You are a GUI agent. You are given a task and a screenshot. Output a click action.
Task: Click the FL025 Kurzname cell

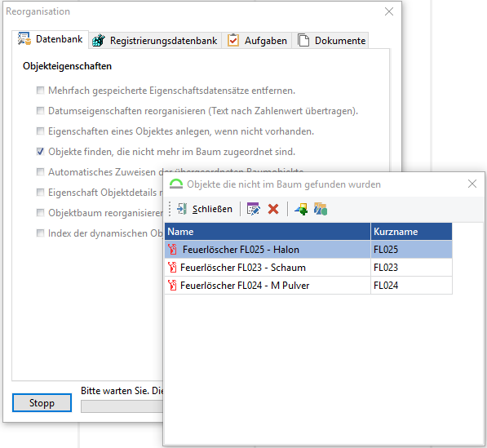[x=411, y=250]
